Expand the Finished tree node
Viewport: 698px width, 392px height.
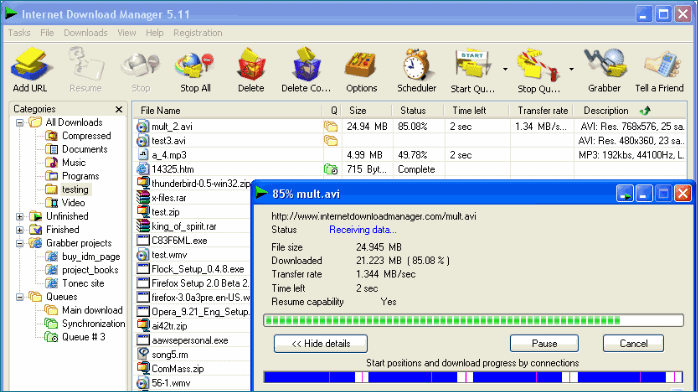(x=20, y=230)
